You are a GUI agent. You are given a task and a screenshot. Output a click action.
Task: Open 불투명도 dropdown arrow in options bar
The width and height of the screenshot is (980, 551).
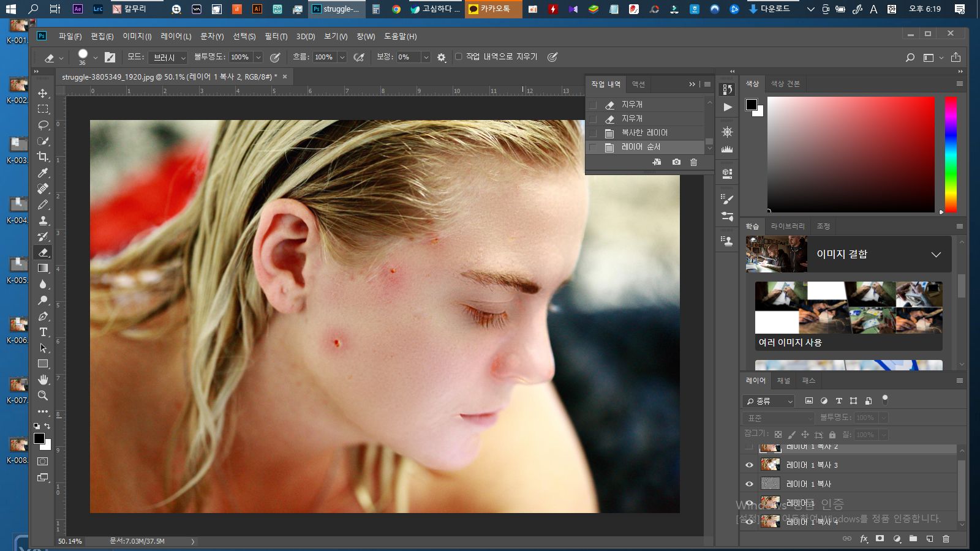(x=258, y=57)
